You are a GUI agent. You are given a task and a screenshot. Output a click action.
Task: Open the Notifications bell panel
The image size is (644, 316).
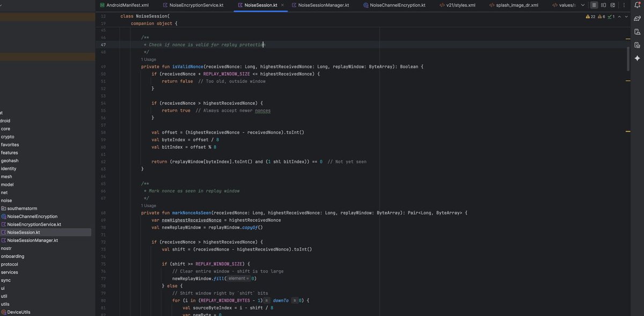[637, 5]
